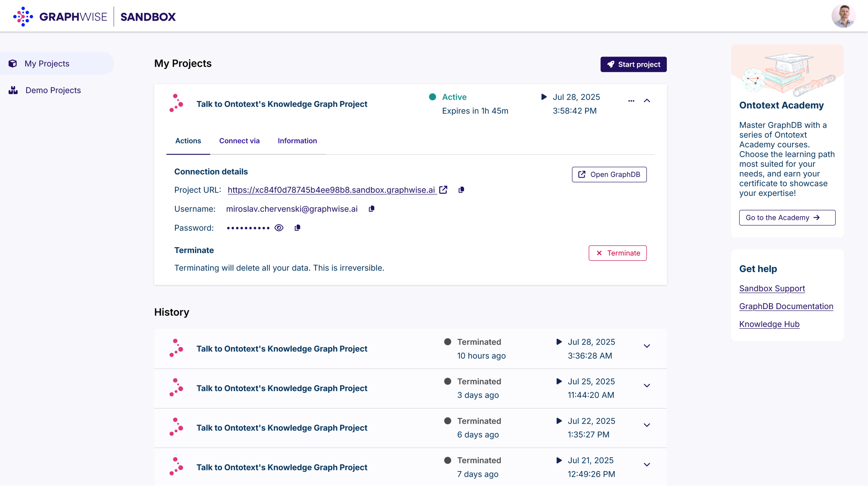Click the play icon beside Jul 25, 2025

point(559,381)
